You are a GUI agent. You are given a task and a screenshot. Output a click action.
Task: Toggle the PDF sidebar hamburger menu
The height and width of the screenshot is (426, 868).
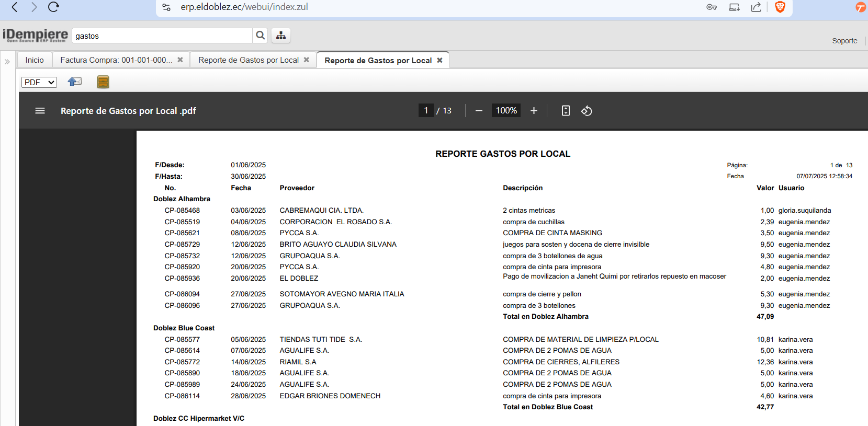click(40, 111)
